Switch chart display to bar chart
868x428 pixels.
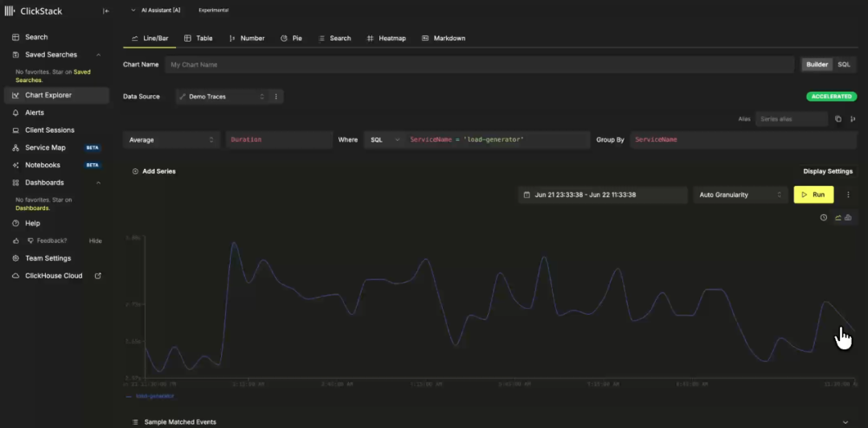point(848,217)
